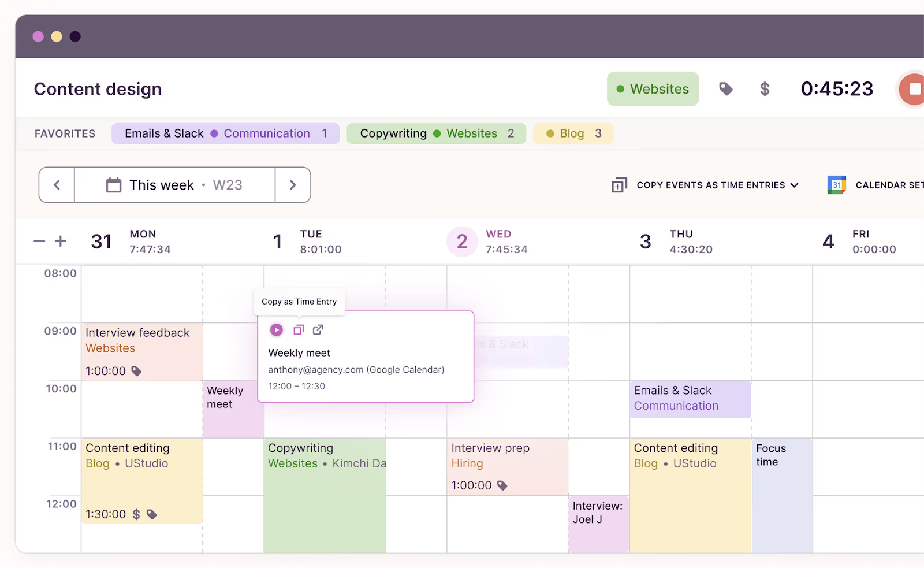This screenshot has height=568, width=924.
Task: Click the dollar icon on Monday's Content editing entry
Action: [136, 514]
